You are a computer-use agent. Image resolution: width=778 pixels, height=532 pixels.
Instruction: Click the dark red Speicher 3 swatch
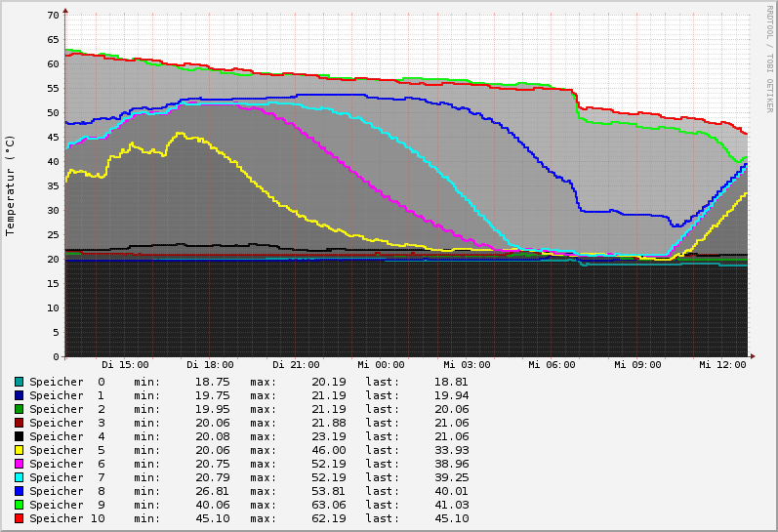pyautogui.click(x=19, y=423)
